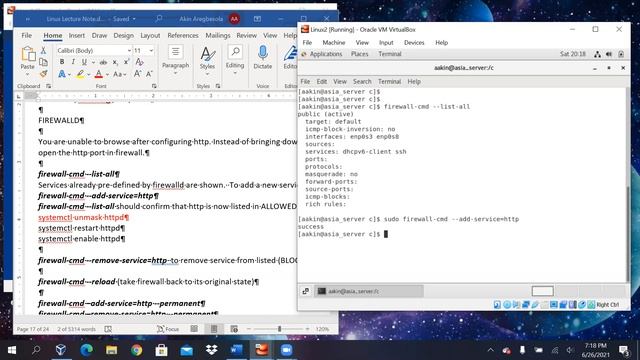
Task: Open the Devices menu in VirtualBox
Action: coord(414,42)
